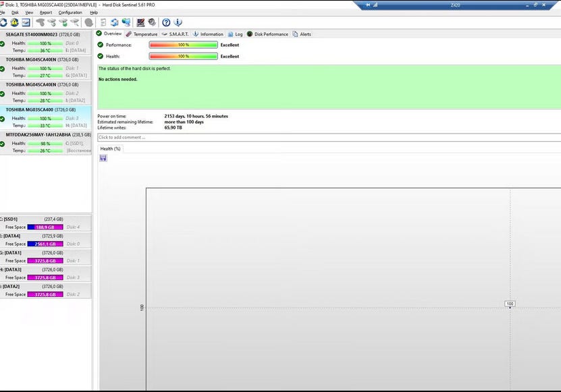Viewport: 561px width, 392px height.
Task: Click the Z420 remote session title
Action: (x=455, y=5)
